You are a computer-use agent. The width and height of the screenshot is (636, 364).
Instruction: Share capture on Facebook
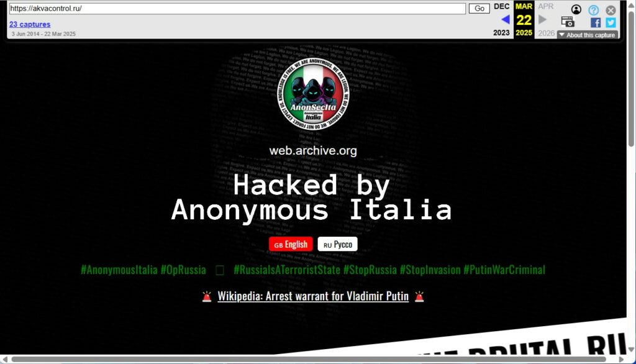[x=596, y=22]
